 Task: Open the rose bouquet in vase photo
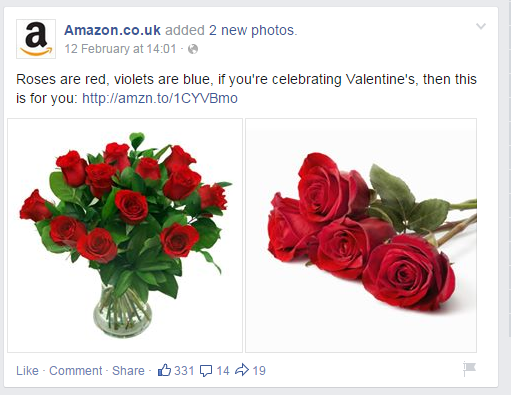[125, 235]
